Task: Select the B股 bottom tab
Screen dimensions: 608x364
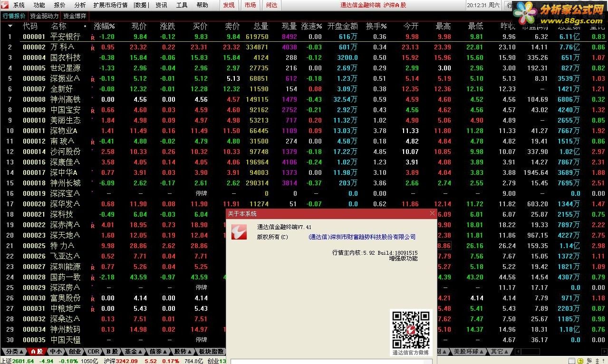Action: pos(112,352)
